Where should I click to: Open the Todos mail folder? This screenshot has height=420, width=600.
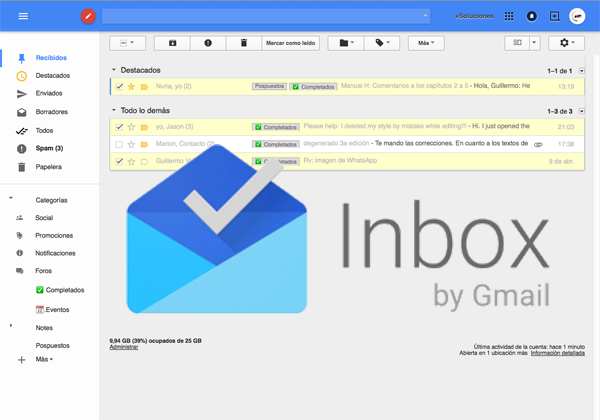[x=44, y=130]
